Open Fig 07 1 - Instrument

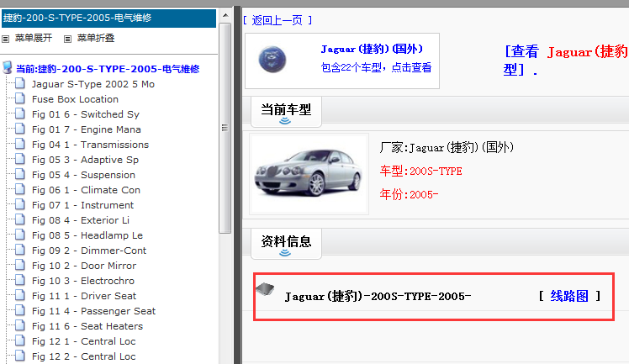point(82,205)
